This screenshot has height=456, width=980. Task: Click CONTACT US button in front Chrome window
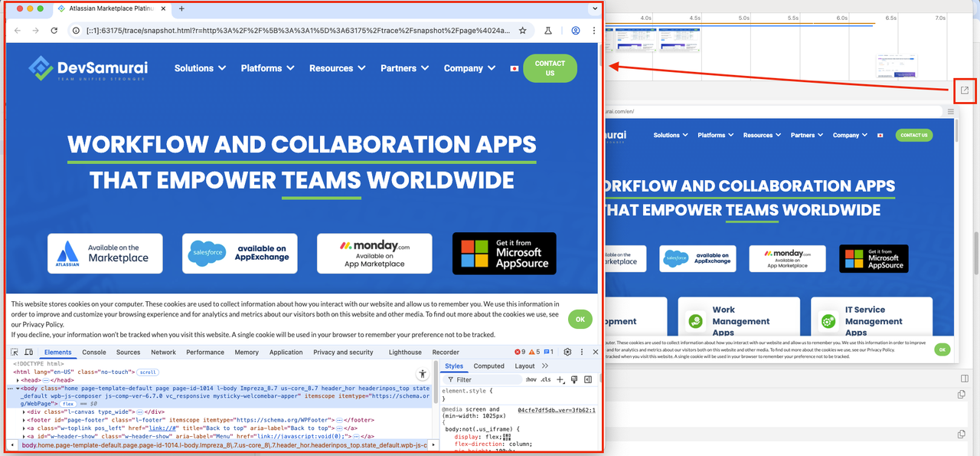click(550, 68)
